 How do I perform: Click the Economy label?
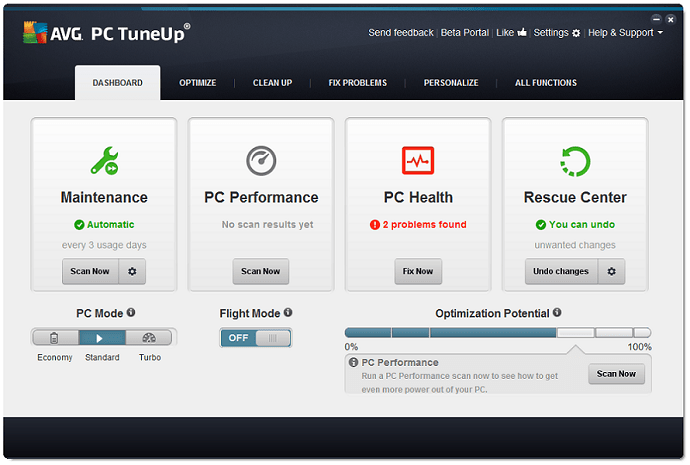tap(55, 358)
